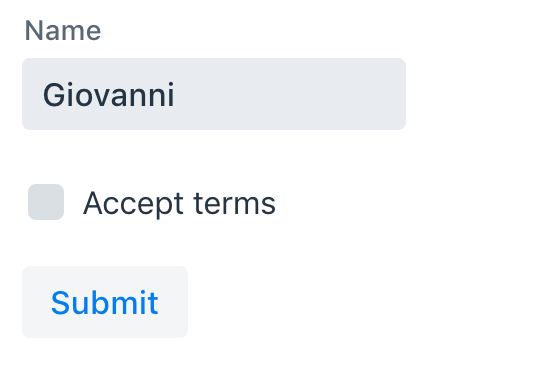Focus the Name input field

pos(214,94)
